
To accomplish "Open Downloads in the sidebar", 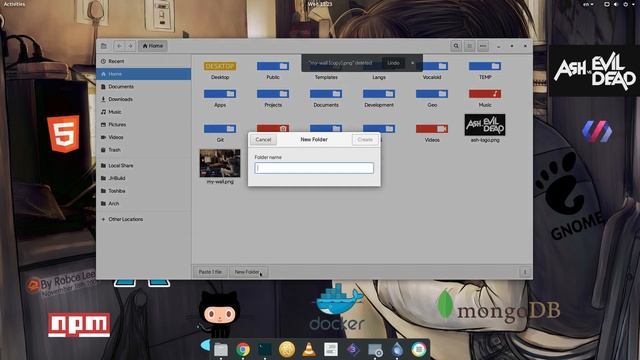I will (144, 99).
